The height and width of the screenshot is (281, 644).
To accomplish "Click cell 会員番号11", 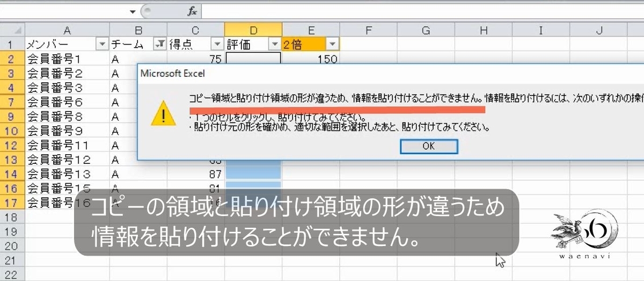I will pyautogui.click(x=67, y=145).
